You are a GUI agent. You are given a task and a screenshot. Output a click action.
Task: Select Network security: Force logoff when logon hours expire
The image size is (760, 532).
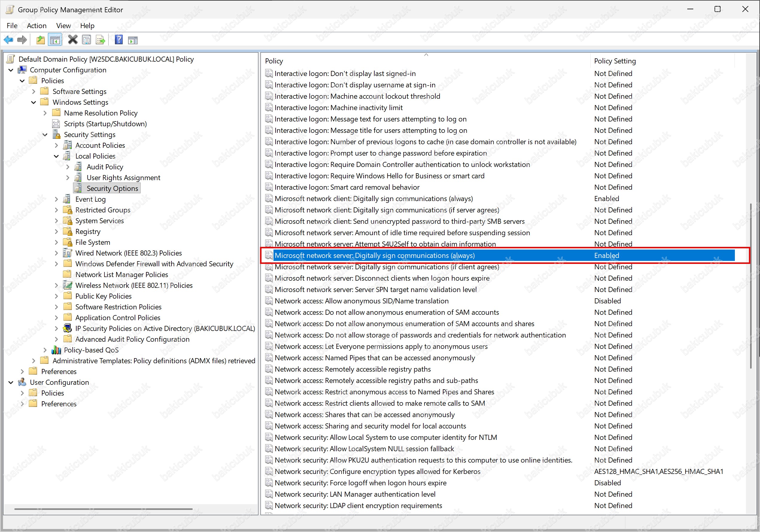[x=499, y=483]
